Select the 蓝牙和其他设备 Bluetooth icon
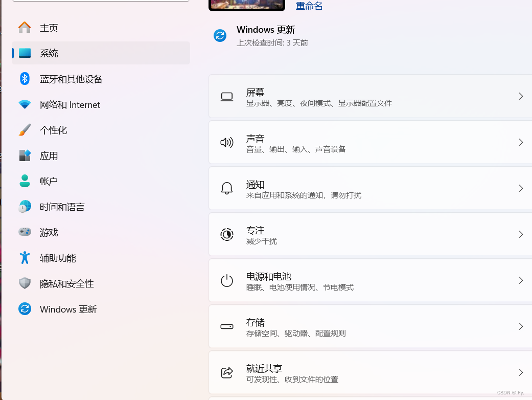The height and width of the screenshot is (400, 532). pos(25,79)
